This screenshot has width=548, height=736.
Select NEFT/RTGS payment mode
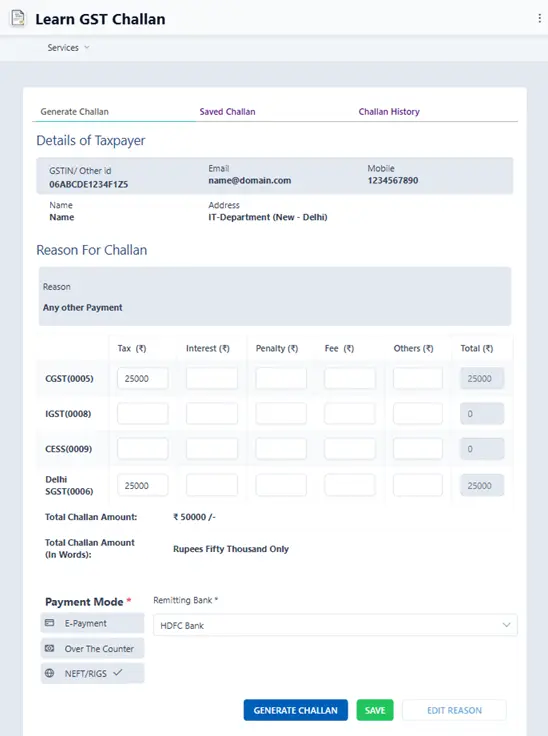pos(93,673)
